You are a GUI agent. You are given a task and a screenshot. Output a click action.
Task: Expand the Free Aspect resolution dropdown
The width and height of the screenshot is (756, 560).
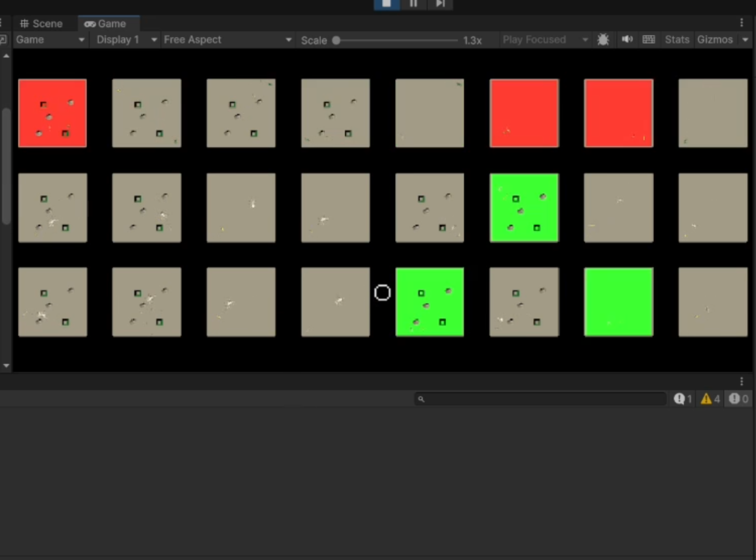[x=227, y=40]
